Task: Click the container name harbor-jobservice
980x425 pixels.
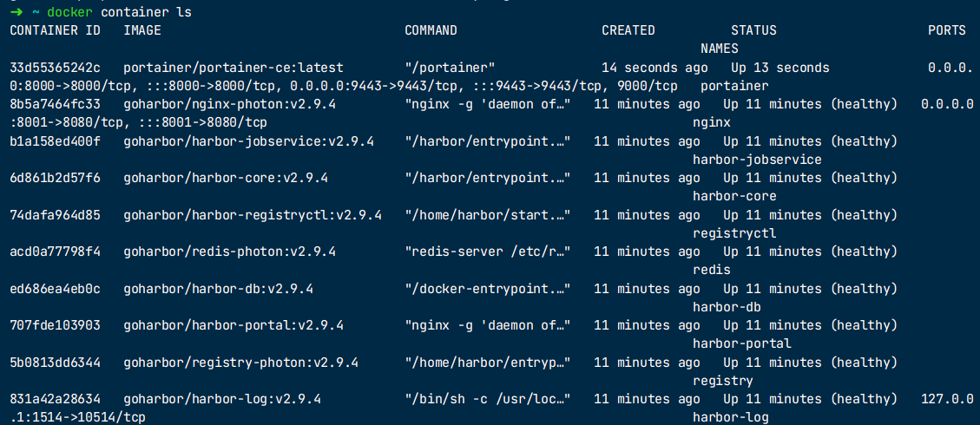Action: click(x=757, y=160)
